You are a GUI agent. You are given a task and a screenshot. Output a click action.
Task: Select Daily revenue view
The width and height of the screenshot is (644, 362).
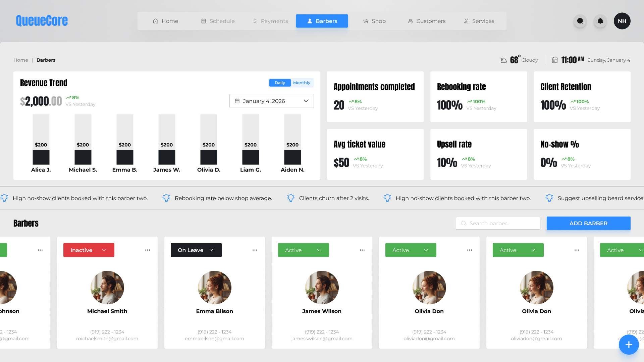coord(280,83)
